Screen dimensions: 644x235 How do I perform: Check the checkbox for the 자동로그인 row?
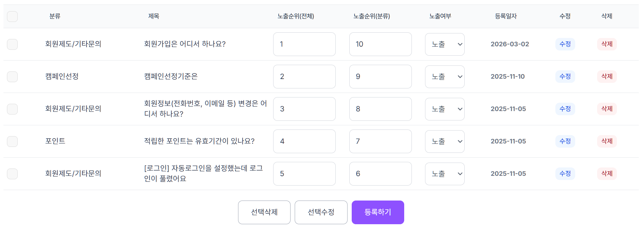tap(12, 174)
